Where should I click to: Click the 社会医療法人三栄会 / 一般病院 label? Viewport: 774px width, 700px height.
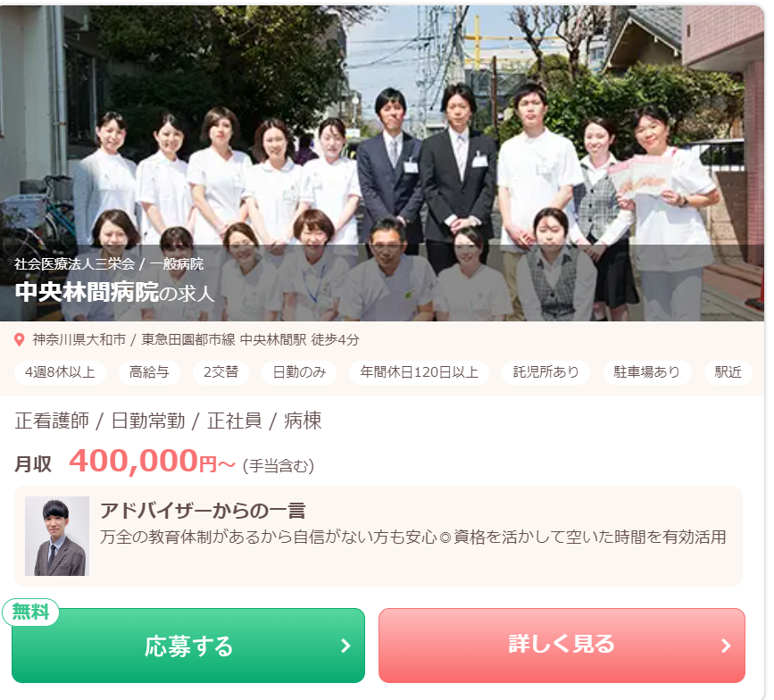tap(109, 264)
